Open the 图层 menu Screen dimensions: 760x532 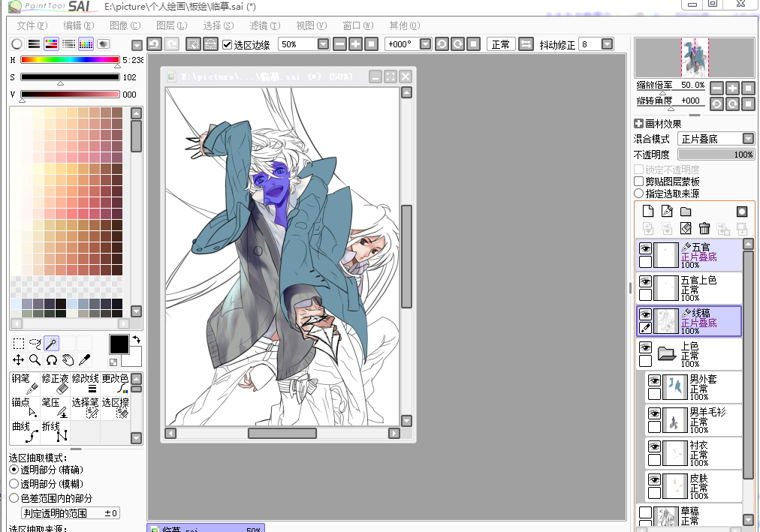[x=171, y=26]
